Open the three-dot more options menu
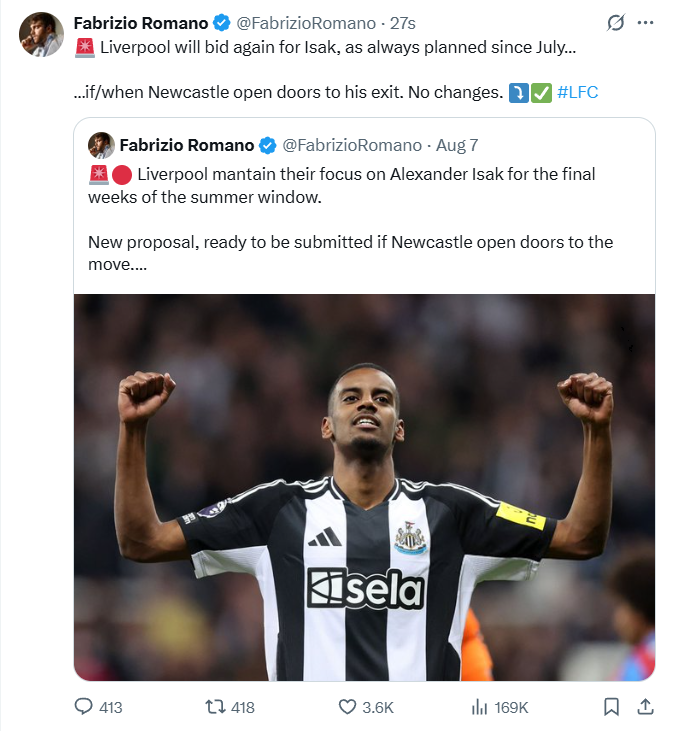This screenshot has height=731, width=673. 647,22
